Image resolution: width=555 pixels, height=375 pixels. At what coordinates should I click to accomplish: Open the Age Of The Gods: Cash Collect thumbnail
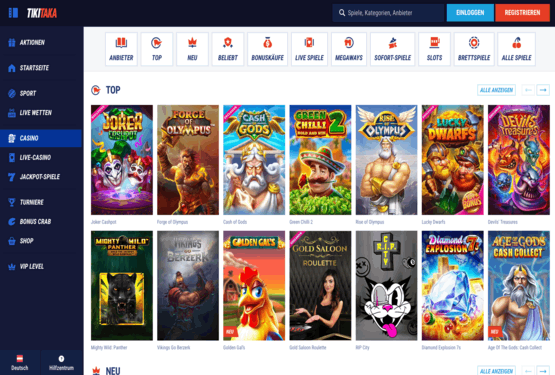[x=519, y=286]
